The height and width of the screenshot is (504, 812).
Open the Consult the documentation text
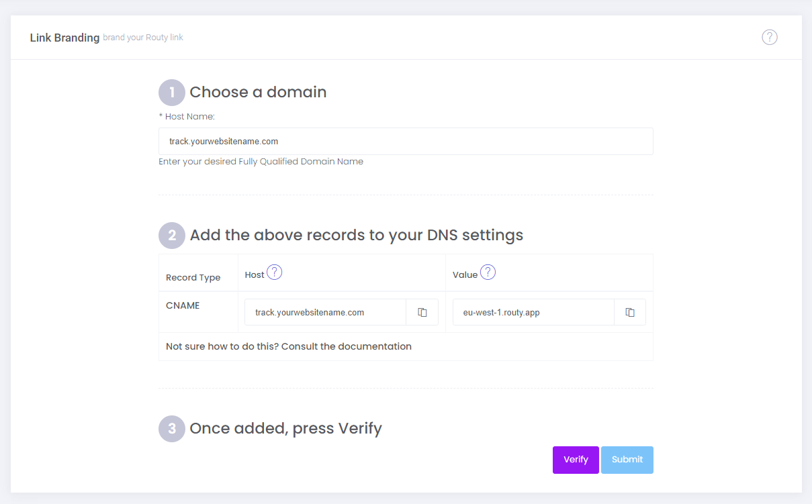[347, 346]
